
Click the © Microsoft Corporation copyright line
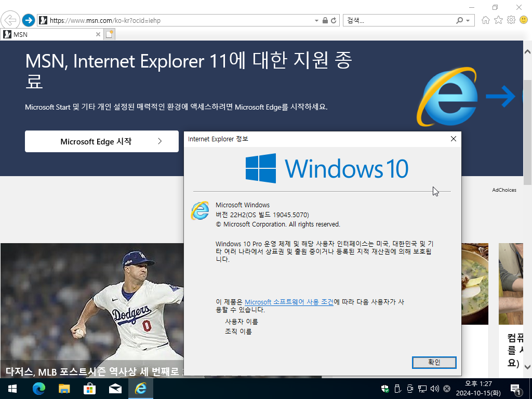278,224
